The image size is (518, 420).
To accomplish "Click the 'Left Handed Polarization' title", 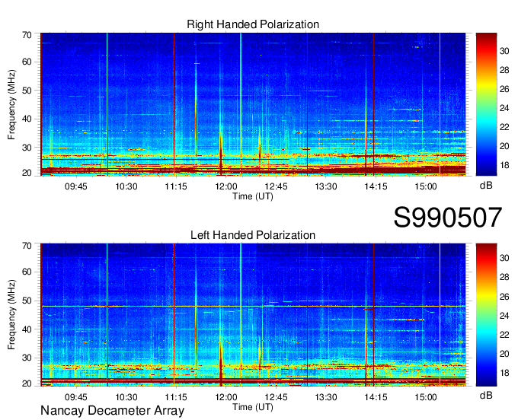I will [x=253, y=235].
